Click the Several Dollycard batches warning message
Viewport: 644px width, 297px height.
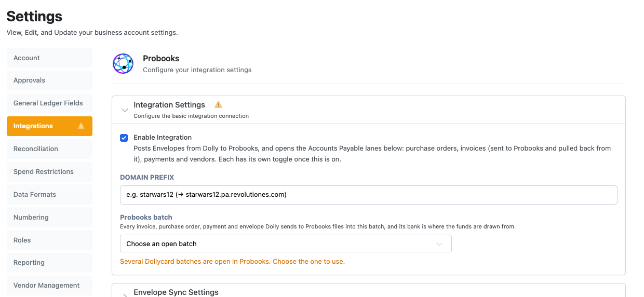pos(232,262)
